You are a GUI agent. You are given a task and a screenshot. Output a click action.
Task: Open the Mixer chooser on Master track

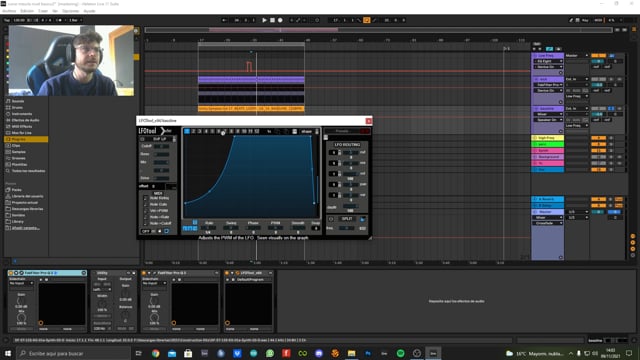[548, 218]
